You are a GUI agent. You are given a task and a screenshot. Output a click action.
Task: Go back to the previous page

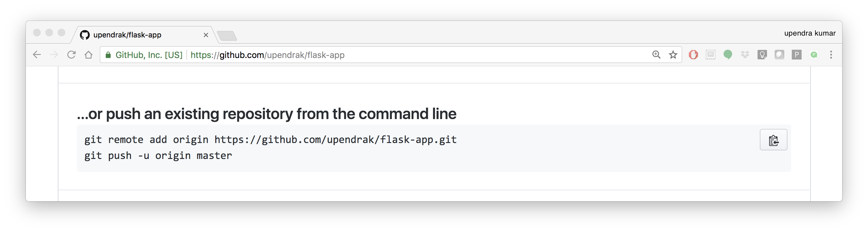click(x=37, y=54)
